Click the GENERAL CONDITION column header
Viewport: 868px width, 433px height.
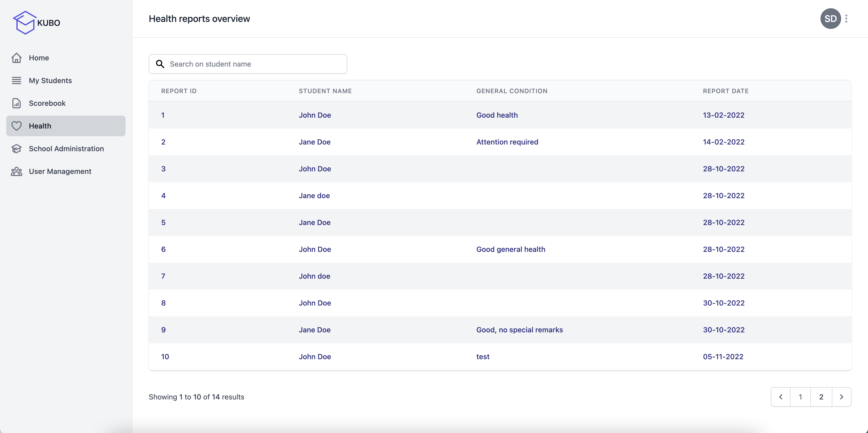(x=512, y=91)
